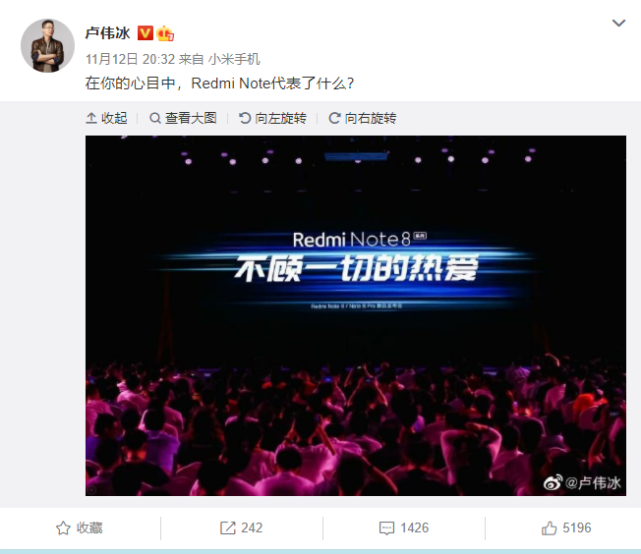Click the crown membership badge icon

tap(165, 33)
